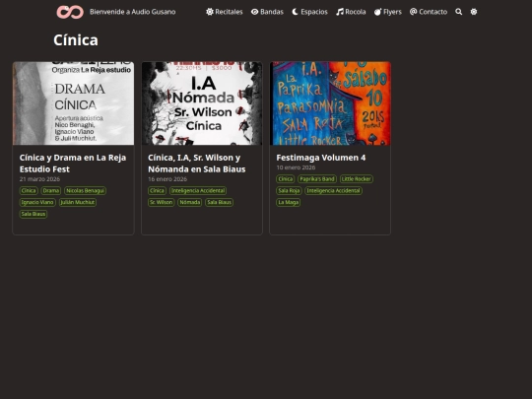Open the Drama Cínica flyer thumbnail
Screen dimensions: 532x399
tap(73, 103)
